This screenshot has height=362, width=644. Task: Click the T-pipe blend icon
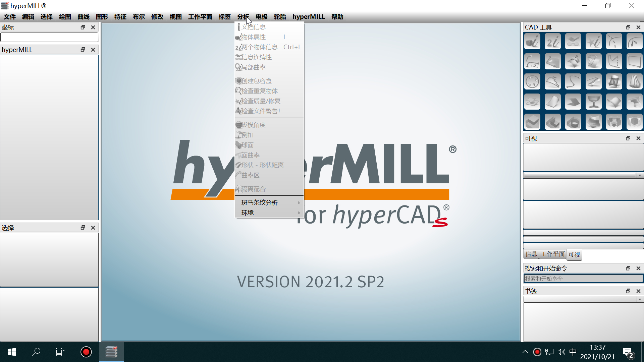(635, 102)
